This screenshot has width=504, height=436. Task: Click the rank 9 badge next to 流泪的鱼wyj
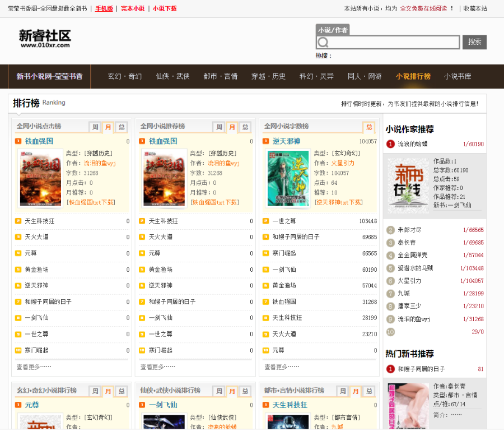(390, 319)
